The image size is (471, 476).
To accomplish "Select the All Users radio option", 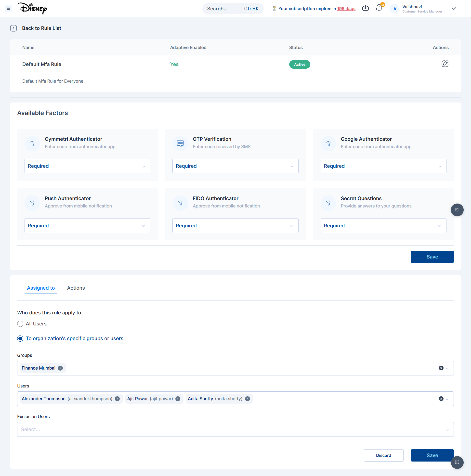I will (x=20, y=324).
